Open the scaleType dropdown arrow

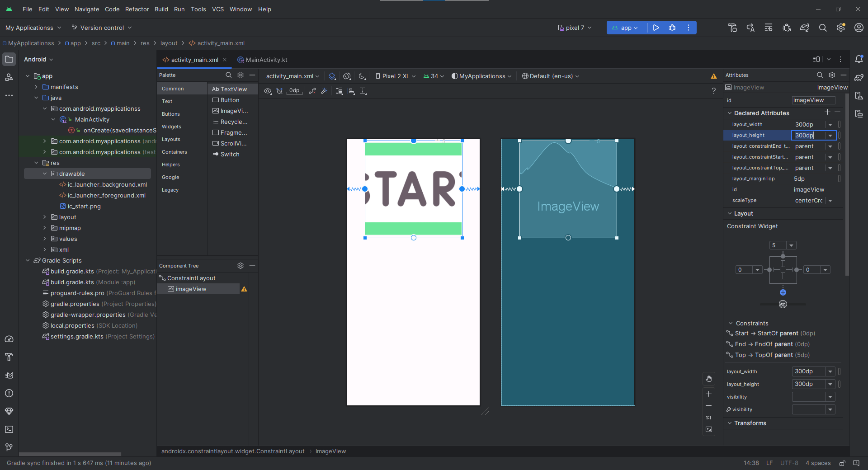coord(830,201)
